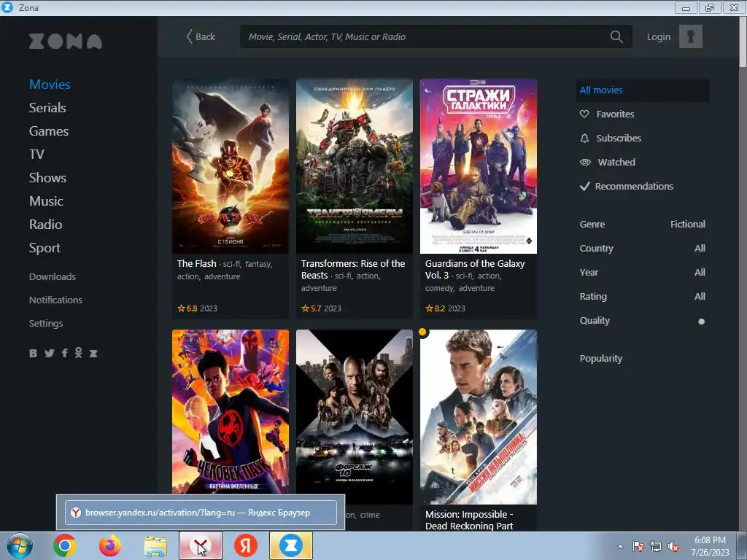Viewport: 747px width, 560px height.
Task: Go Back using the Back button
Action: click(201, 36)
